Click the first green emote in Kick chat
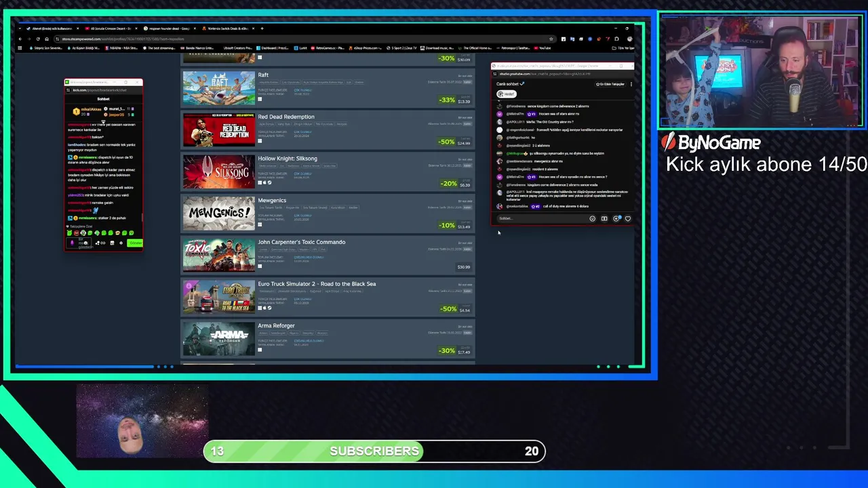This screenshot has height=488, width=868. pyautogui.click(x=69, y=233)
